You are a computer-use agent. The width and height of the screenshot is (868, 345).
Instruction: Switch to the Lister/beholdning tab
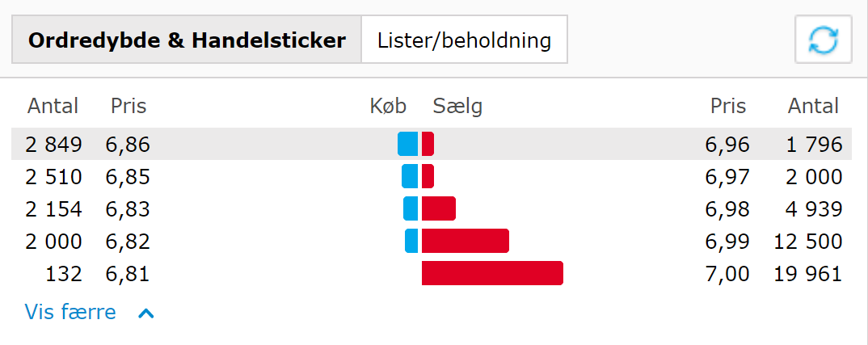coord(464,40)
